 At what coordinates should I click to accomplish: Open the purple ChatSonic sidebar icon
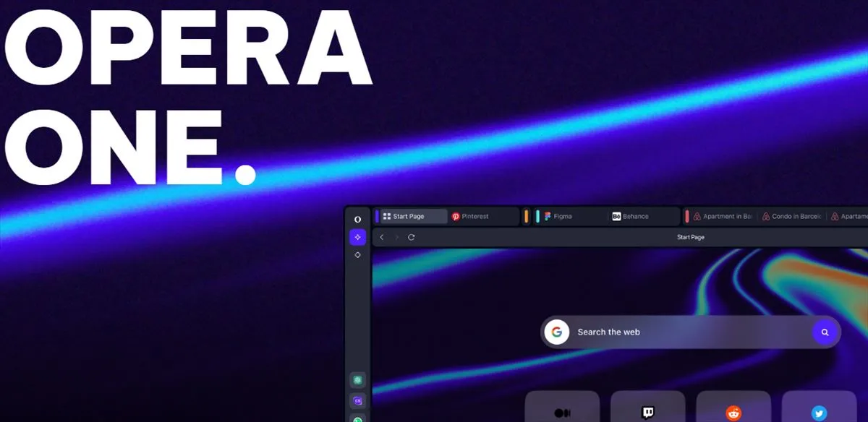[x=357, y=400]
